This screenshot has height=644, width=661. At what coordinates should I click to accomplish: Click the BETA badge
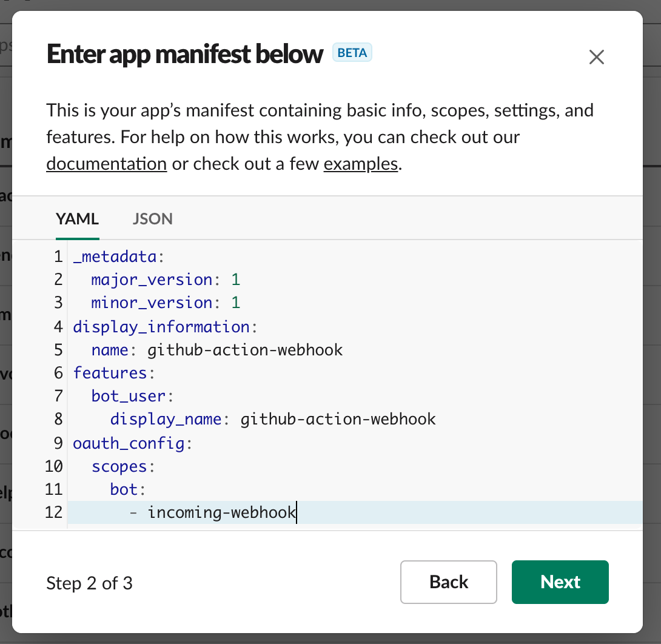pyautogui.click(x=352, y=53)
